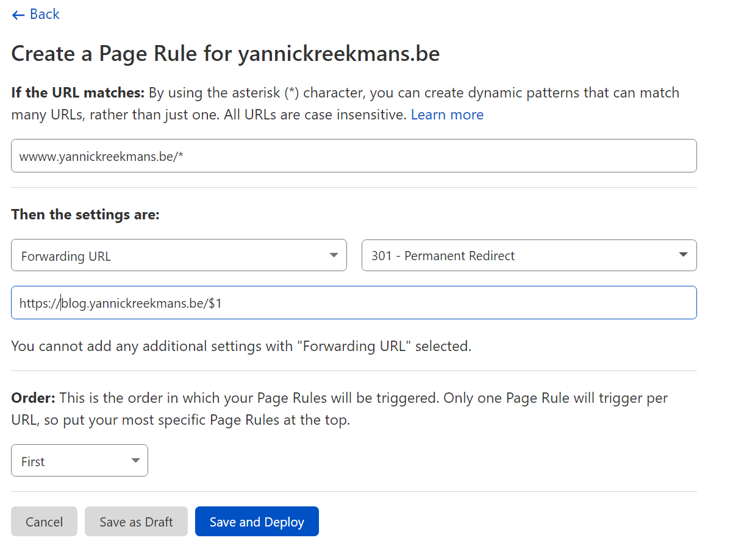Click the 'Then the settings are:' label
The width and height of the screenshot is (744, 560).
[x=85, y=215]
